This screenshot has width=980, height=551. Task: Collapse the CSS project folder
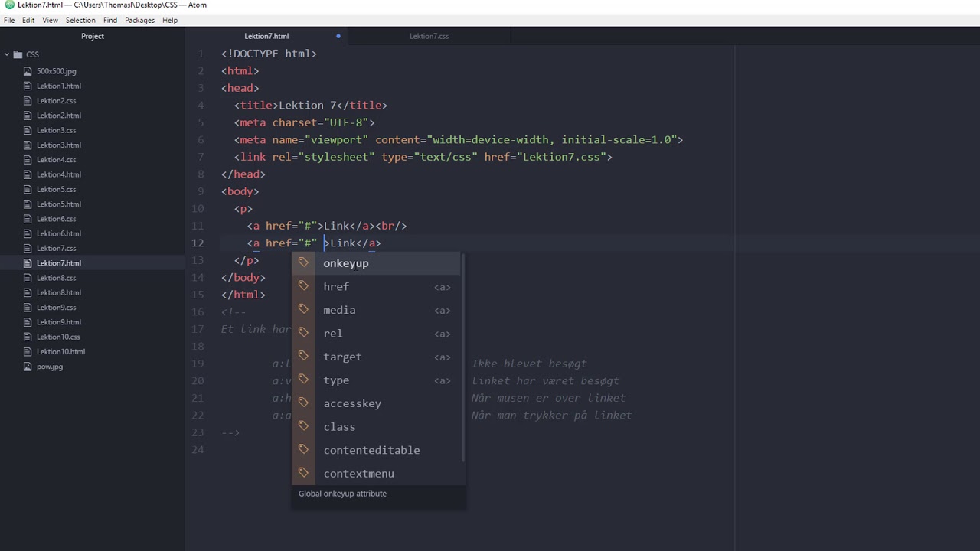(x=7, y=54)
